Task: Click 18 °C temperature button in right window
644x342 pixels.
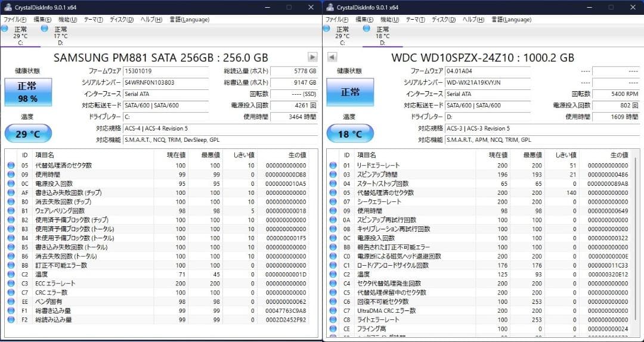Action: pos(350,134)
